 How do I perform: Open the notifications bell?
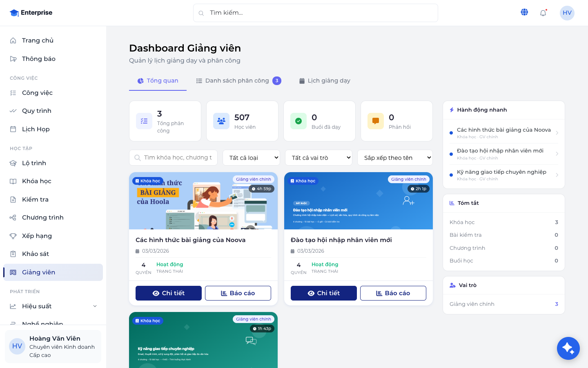tap(543, 13)
